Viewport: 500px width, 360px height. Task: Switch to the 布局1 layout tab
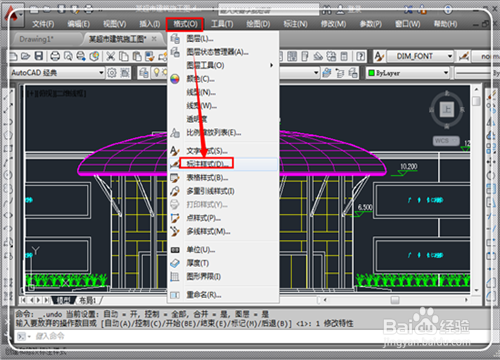(87, 300)
